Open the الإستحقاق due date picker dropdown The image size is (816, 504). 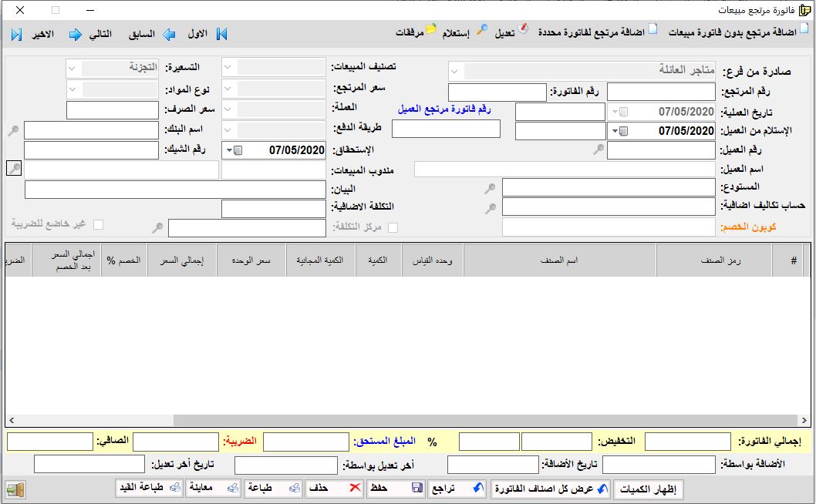(230, 150)
